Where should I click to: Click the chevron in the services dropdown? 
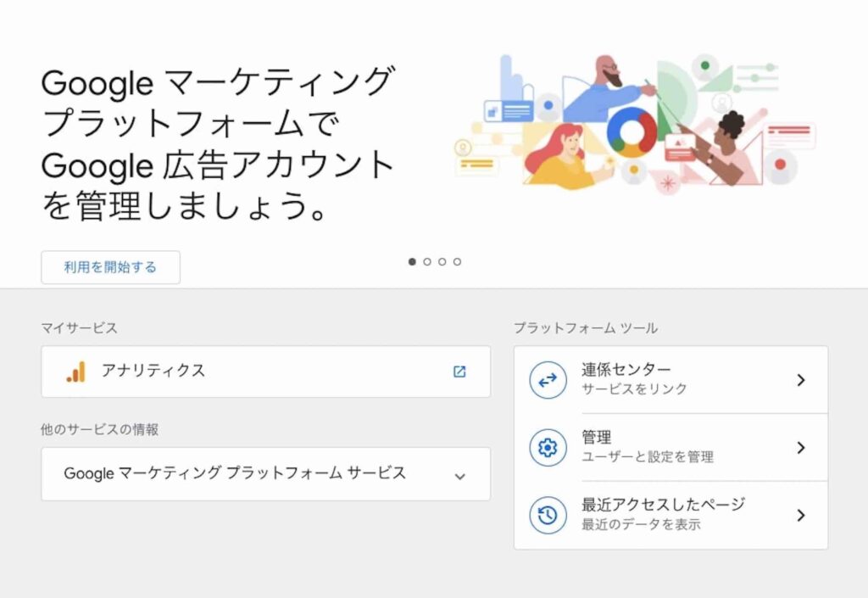pos(459,476)
